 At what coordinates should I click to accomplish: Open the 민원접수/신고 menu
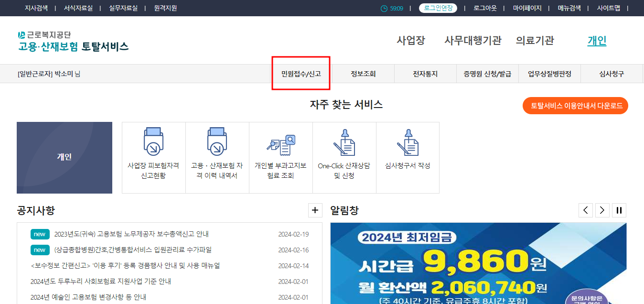(x=301, y=74)
